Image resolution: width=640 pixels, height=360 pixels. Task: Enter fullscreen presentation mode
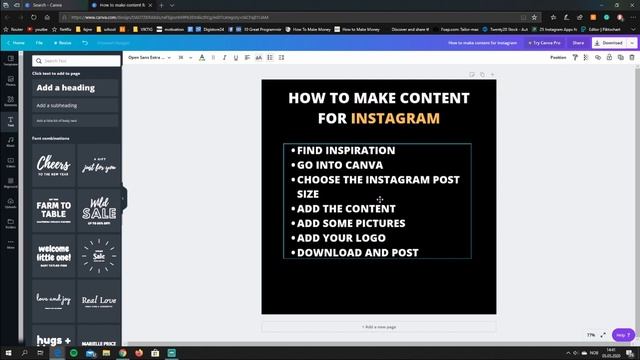[x=603, y=335]
